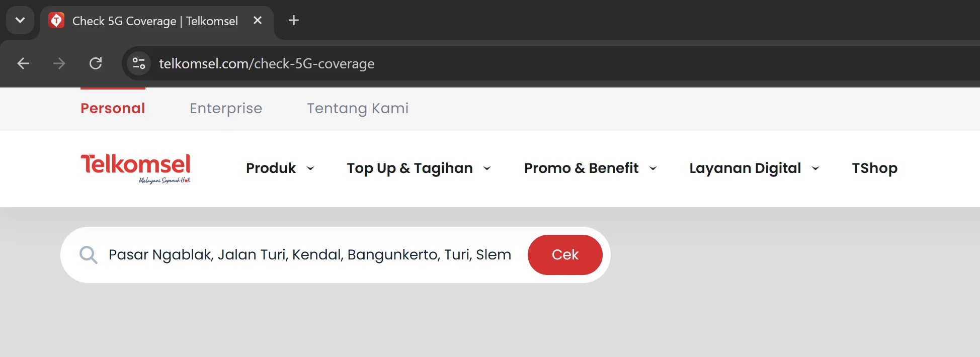Viewport: 980px width, 357px height.
Task: Open the tab search chevron
Action: click(20, 20)
